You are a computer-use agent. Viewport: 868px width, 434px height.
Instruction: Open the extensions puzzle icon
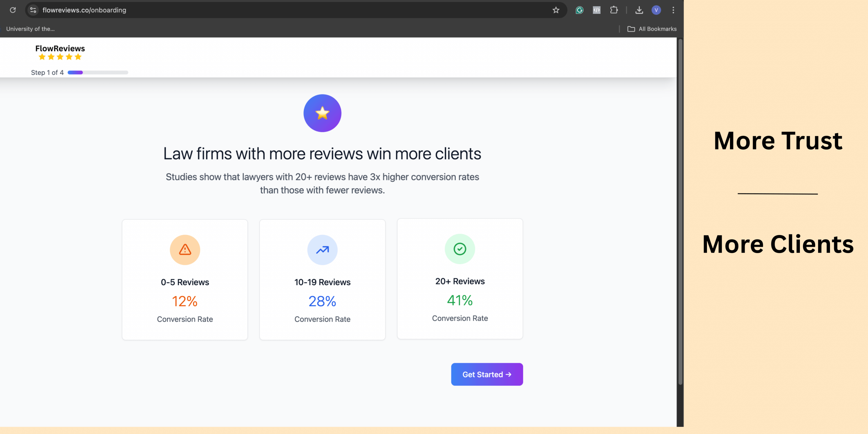(614, 10)
